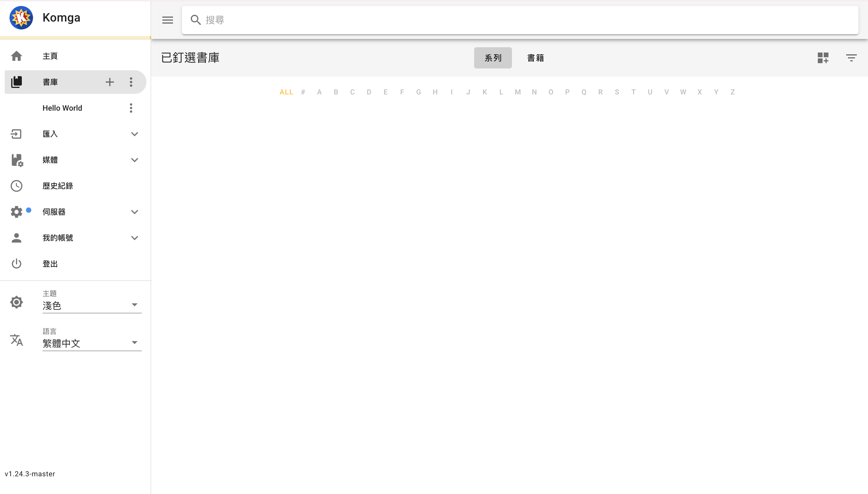Open the 書庫 three-dot options menu
Screen dimensions: 868x494
(x=131, y=82)
